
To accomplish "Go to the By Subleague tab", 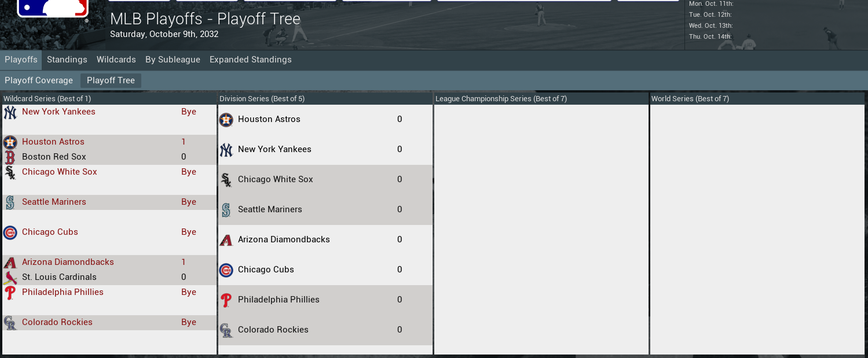I will tap(173, 60).
